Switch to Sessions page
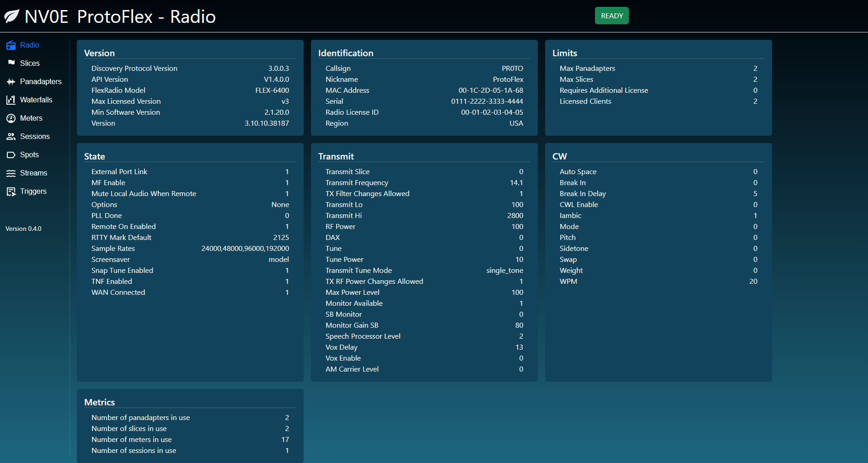This screenshot has height=463, width=868. click(35, 136)
